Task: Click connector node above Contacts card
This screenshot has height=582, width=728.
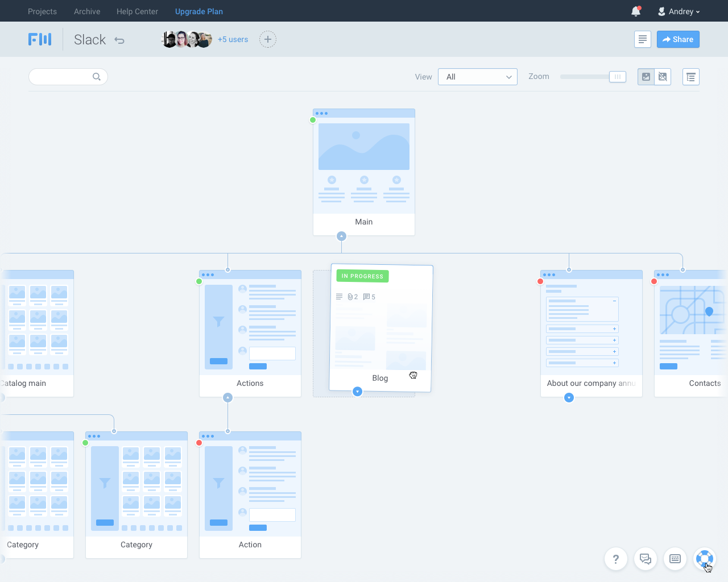Action: click(x=682, y=270)
